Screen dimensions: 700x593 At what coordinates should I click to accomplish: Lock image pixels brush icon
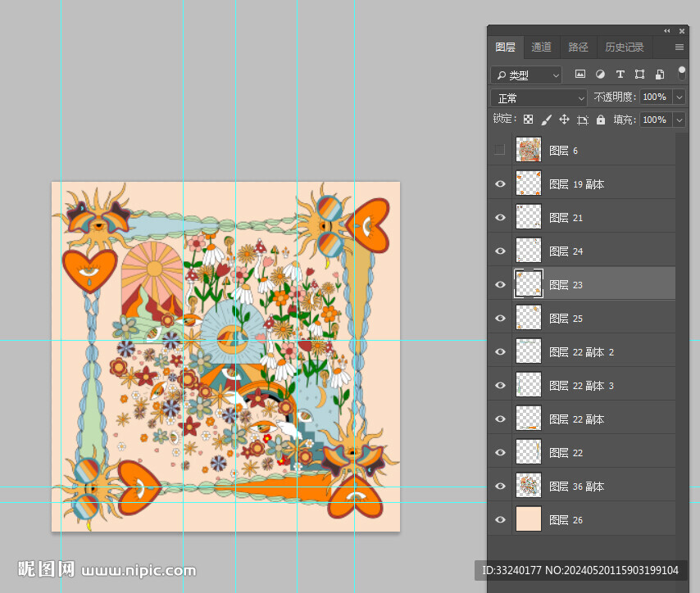tap(546, 120)
